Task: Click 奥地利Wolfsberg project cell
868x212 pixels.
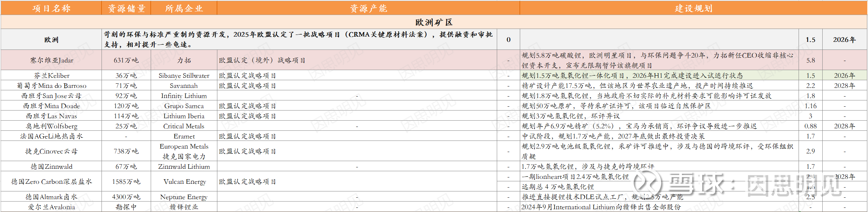Action: pyautogui.click(x=51, y=126)
